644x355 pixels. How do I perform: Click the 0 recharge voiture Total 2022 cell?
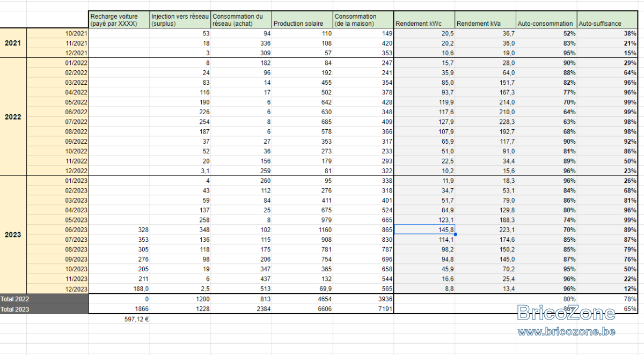point(119,299)
